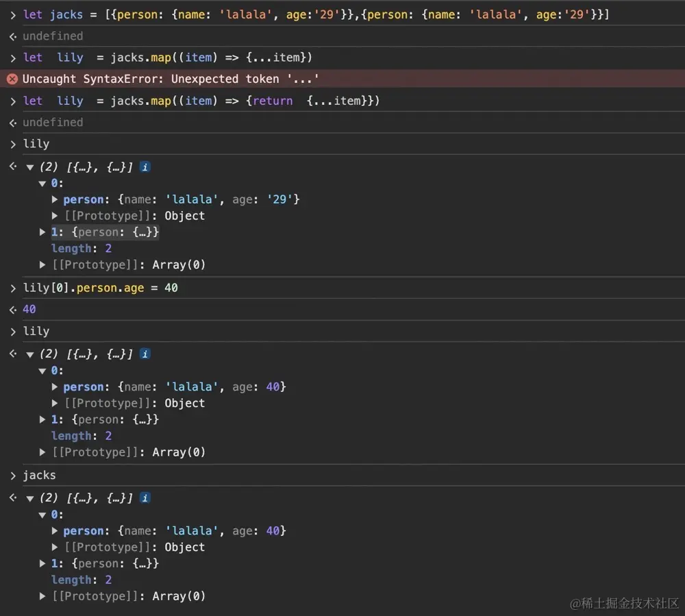Click the first 'lily' command entry
This screenshot has height=616, width=685.
36,144
